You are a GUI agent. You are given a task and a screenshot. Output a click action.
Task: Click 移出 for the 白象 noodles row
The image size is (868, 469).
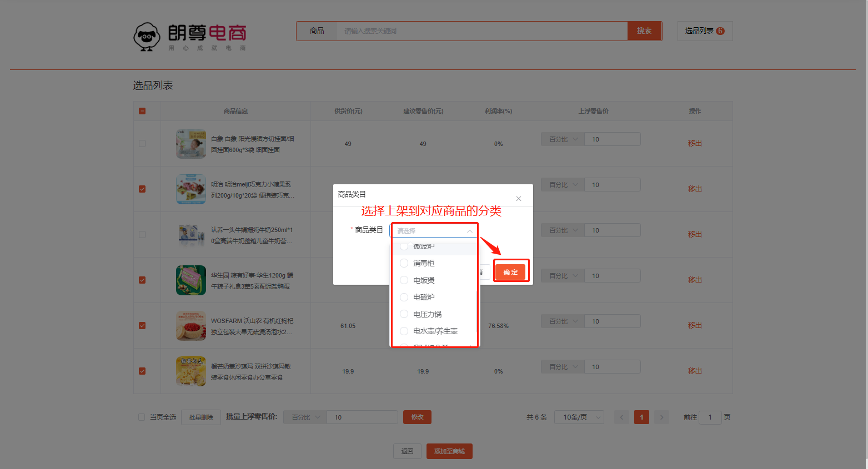point(695,144)
